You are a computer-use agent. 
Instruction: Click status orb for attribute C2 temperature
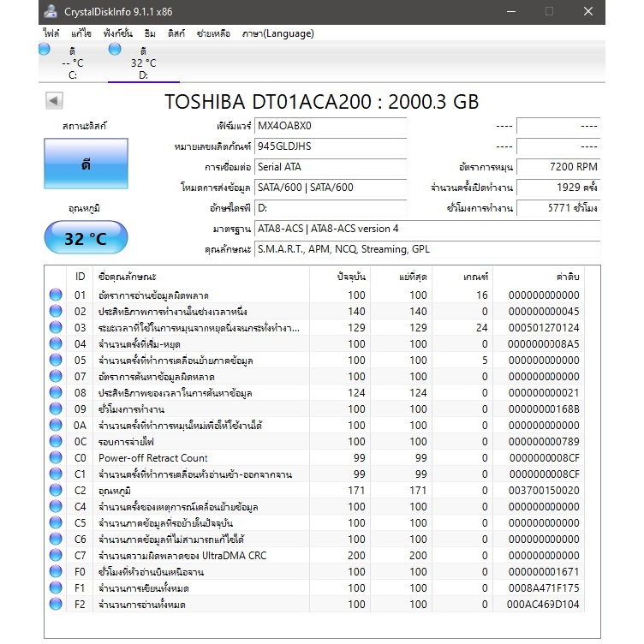57,491
